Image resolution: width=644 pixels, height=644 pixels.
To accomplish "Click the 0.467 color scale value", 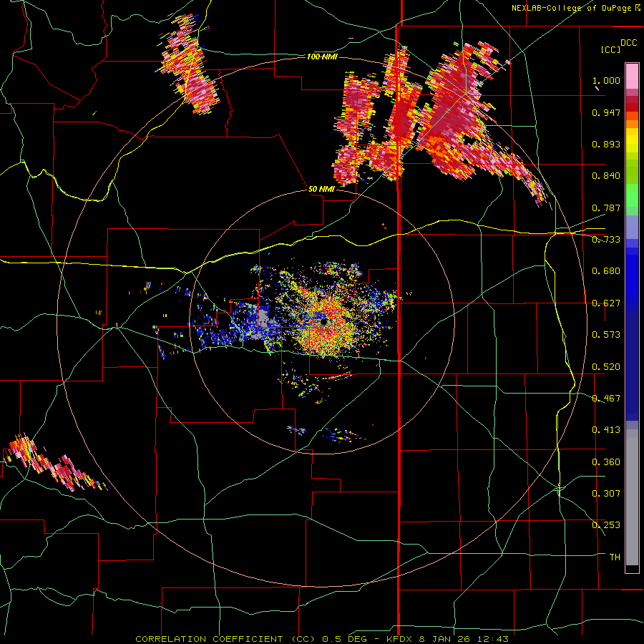I will 606,399.
